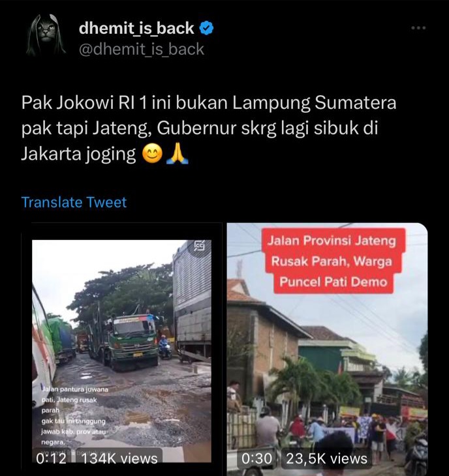
Task: Click the 23,5K views label
Action: point(327,458)
